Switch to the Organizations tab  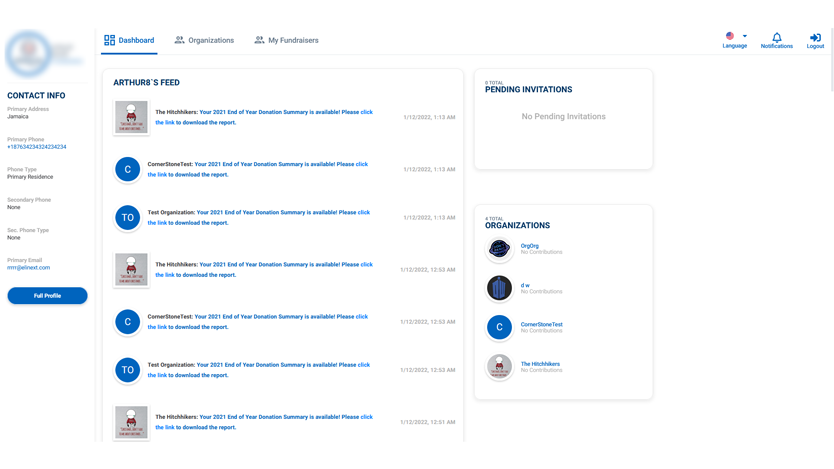(x=204, y=41)
